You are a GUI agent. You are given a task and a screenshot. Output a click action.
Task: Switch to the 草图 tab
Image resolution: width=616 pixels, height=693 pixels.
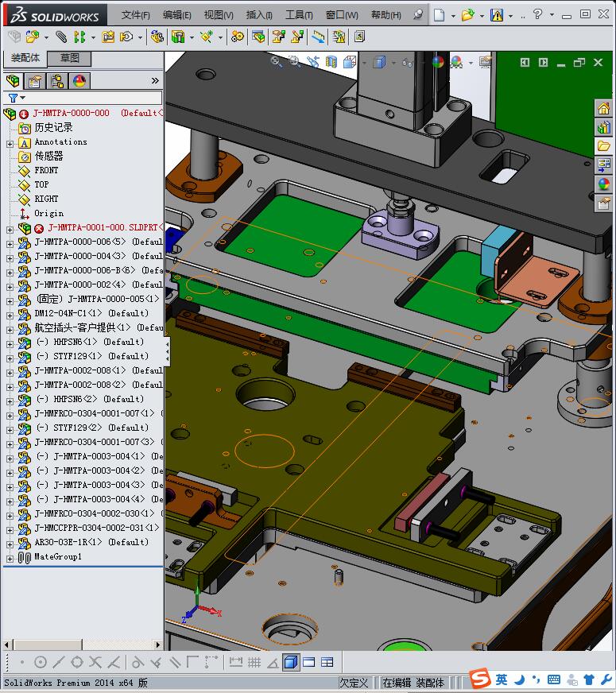69,58
